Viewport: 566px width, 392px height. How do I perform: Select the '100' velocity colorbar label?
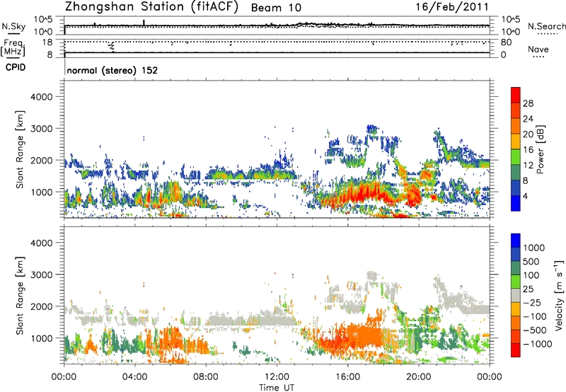pyautogui.click(x=533, y=275)
